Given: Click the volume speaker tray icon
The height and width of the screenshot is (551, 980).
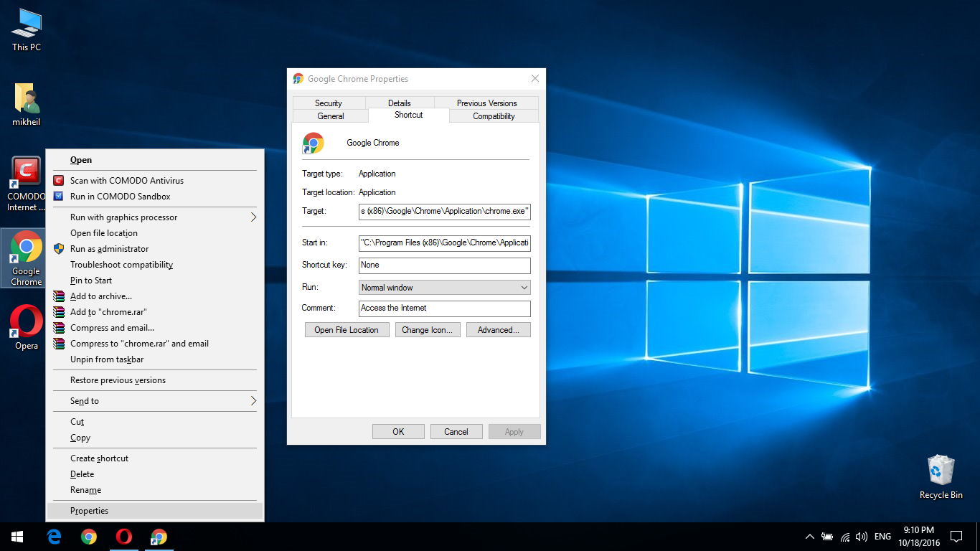Looking at the screenshot, I should click(862, 537).
